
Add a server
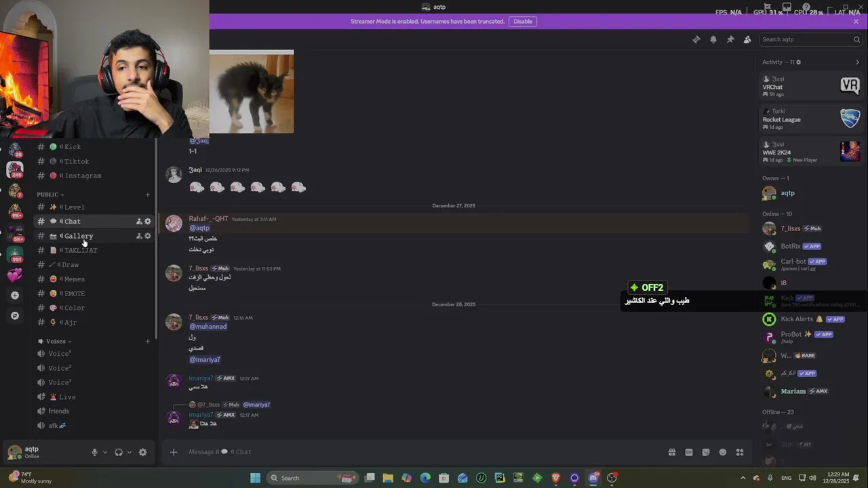(15, 296)
